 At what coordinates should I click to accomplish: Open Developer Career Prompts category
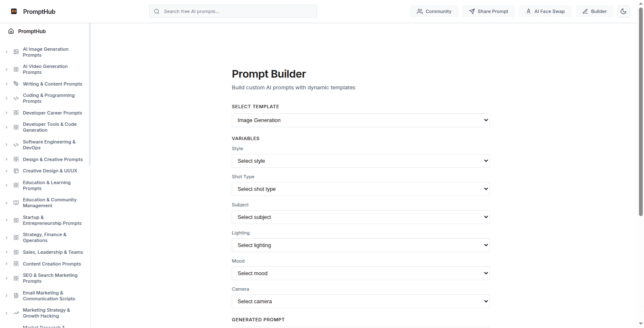[52, 113]
